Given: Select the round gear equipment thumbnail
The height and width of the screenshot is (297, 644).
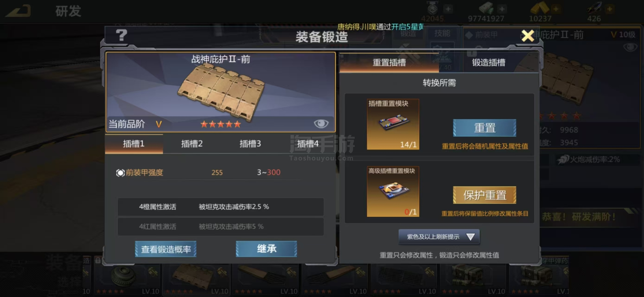Looking at the screenshot, I should [x=127, y=279].
